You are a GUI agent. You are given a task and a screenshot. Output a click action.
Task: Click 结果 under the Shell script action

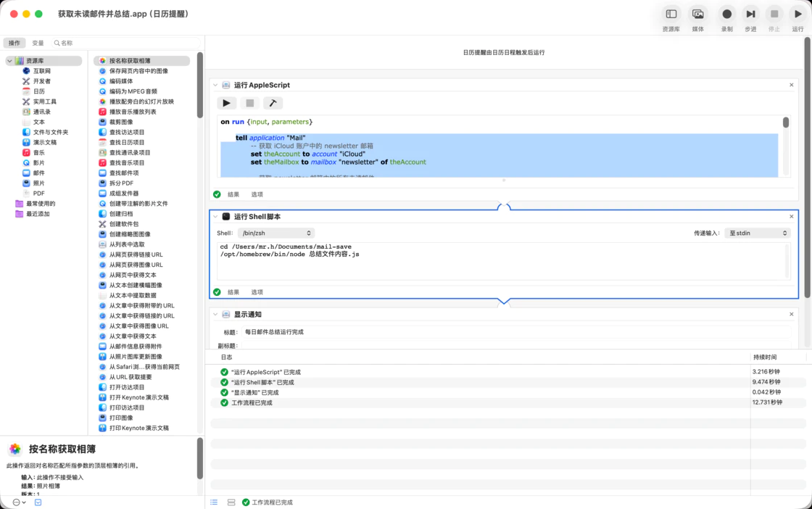click(x=233, y=292)
